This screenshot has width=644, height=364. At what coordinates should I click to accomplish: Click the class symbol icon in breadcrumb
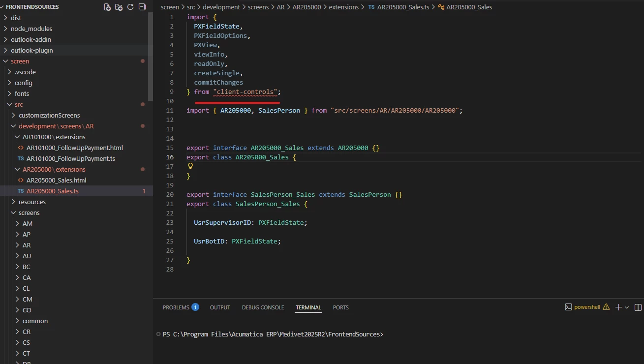click(x=441, y=7)
